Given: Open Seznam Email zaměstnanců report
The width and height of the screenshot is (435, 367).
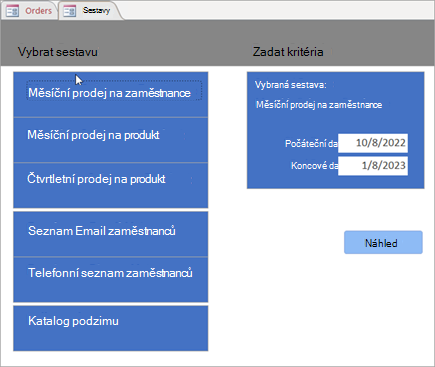Looking at the screenshot, I should [110, 234].
